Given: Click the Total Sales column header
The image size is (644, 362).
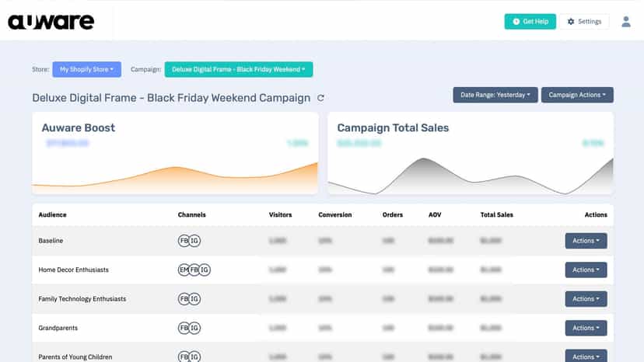Looking at the screenshot, I should point(497,214).
